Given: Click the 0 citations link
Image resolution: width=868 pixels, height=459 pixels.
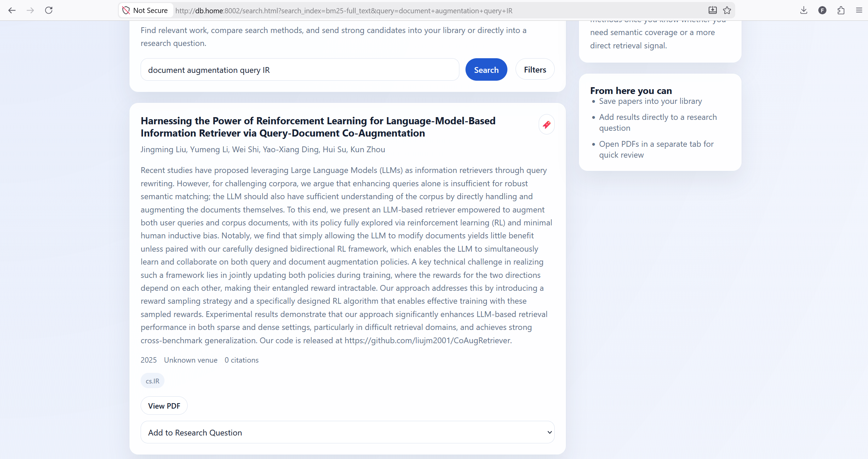Looking at the screenshot, I should pyautogui.click(x=241, y=360).
